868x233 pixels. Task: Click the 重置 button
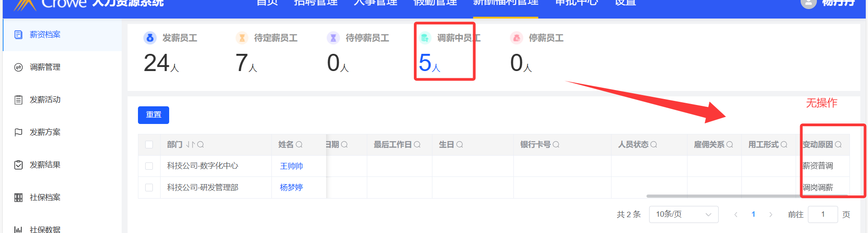(x=153, y=115)
